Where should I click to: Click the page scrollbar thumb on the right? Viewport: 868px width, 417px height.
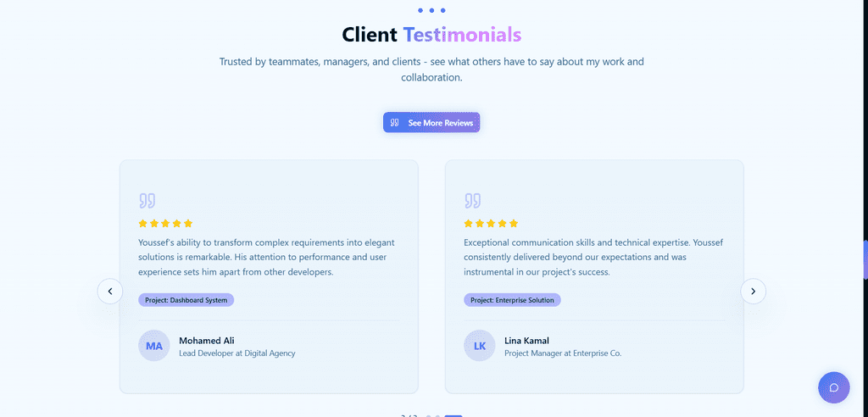(865, 259)
